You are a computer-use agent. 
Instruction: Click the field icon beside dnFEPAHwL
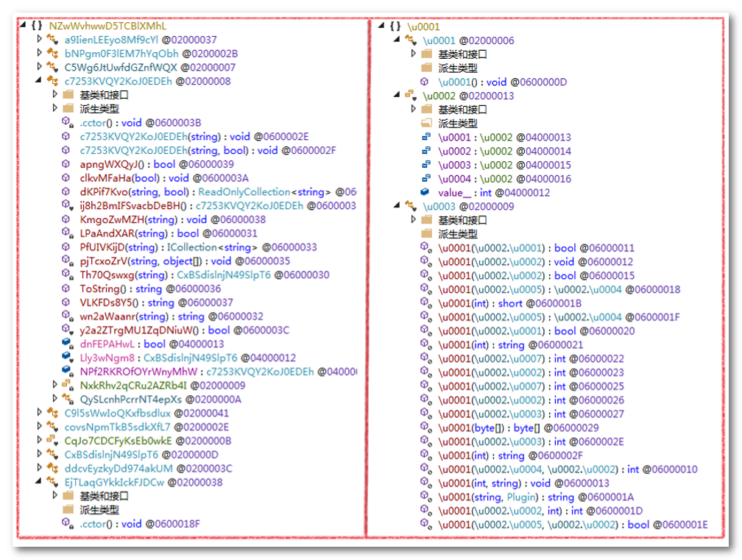click(68, 344)
